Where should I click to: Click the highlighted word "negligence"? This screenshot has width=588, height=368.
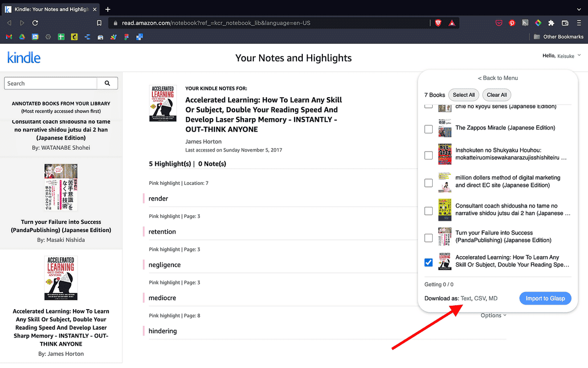[x=165, y=265]
